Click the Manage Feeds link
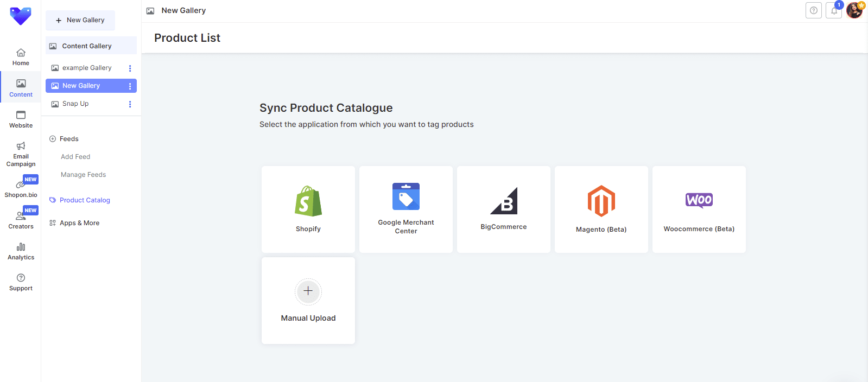The height and width of the screenshot is (382, 868). tap(83, 175)
